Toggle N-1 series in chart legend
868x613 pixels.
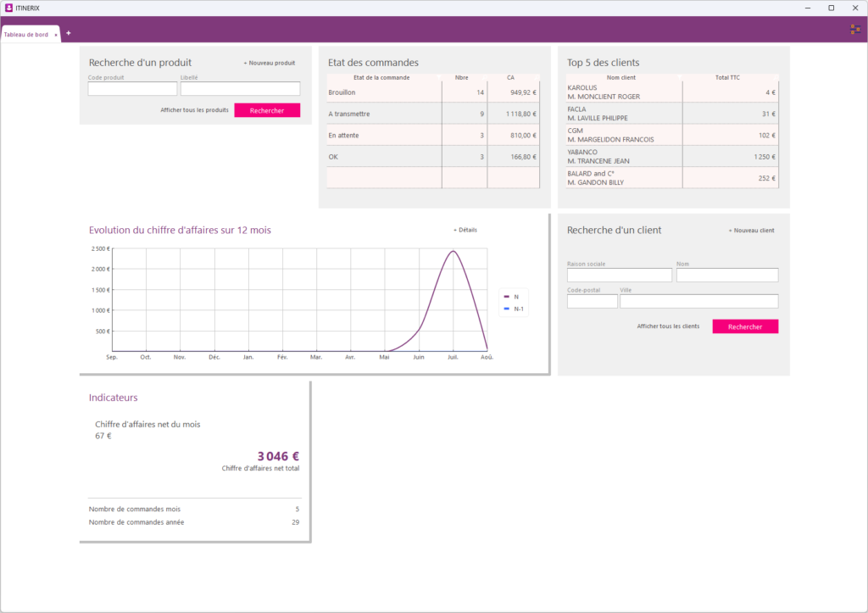pos(514,309)
